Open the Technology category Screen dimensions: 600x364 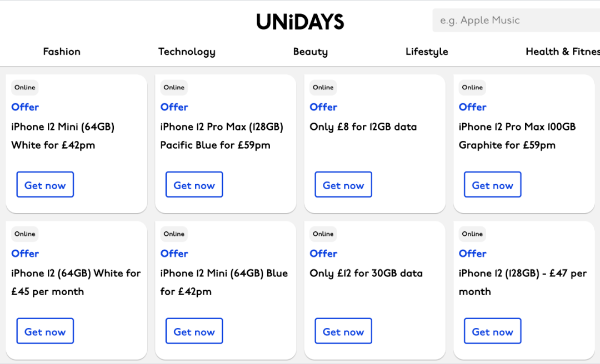[x=187, y=52]
